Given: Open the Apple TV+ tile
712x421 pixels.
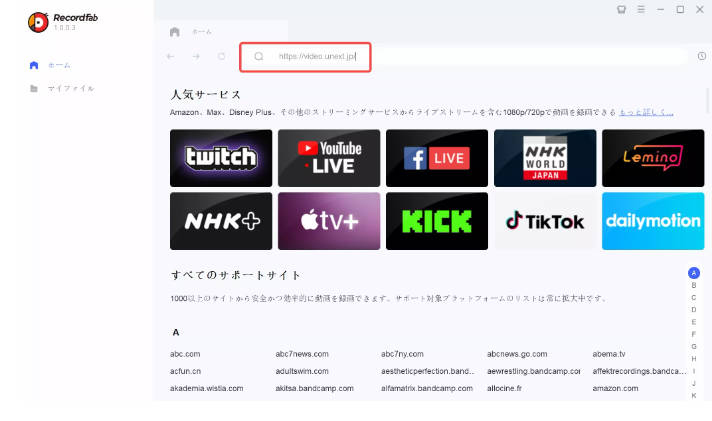Looking at the screenshot, I should tap(329, 221).
